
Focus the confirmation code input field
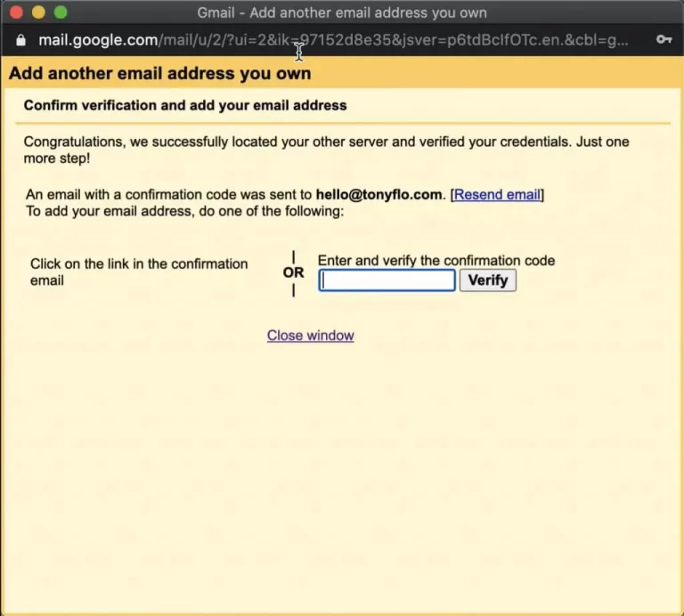tap(387, 280)
